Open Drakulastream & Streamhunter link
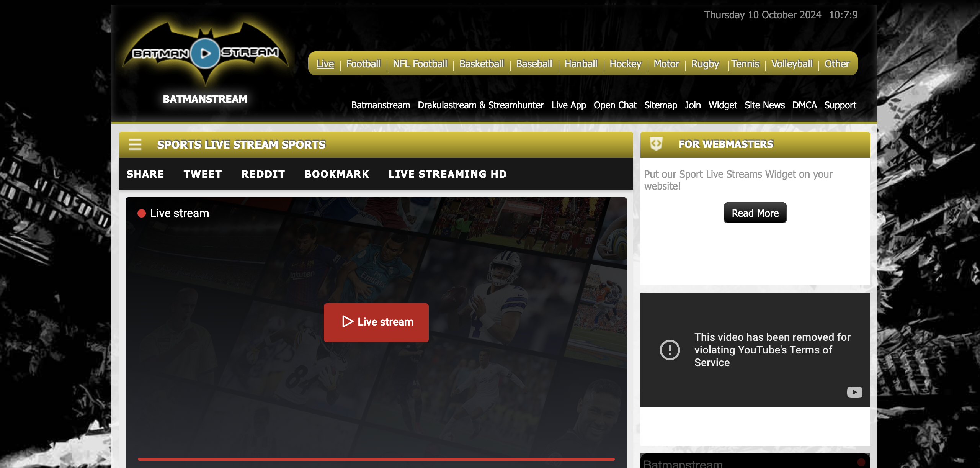 [480, 105]
